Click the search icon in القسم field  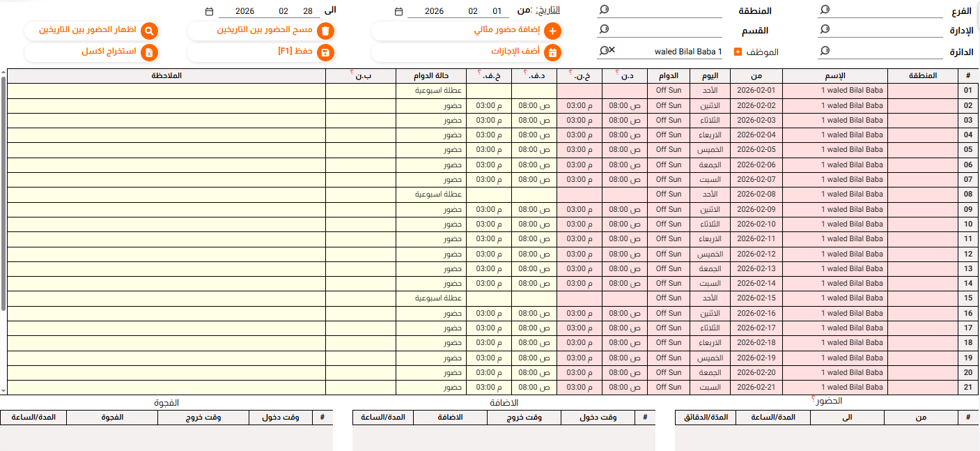[x=604, y=30]
